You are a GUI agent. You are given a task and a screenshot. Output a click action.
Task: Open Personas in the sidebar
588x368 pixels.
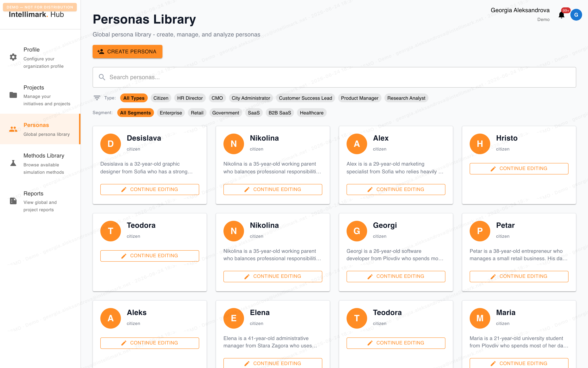40,129
